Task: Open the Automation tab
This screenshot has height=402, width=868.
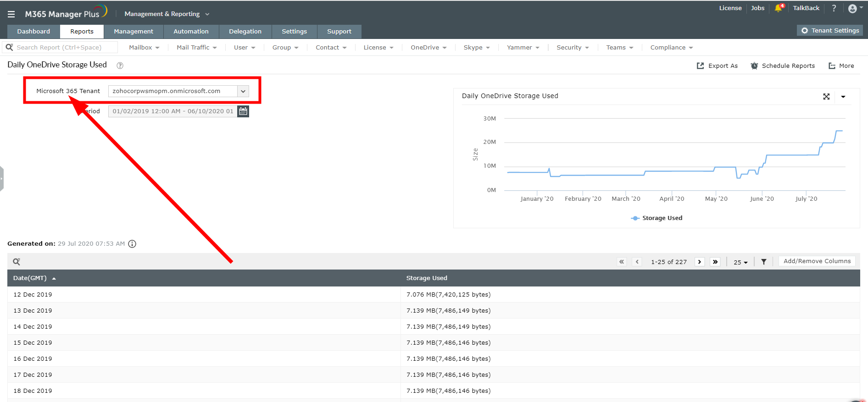Action: (191, 32)
